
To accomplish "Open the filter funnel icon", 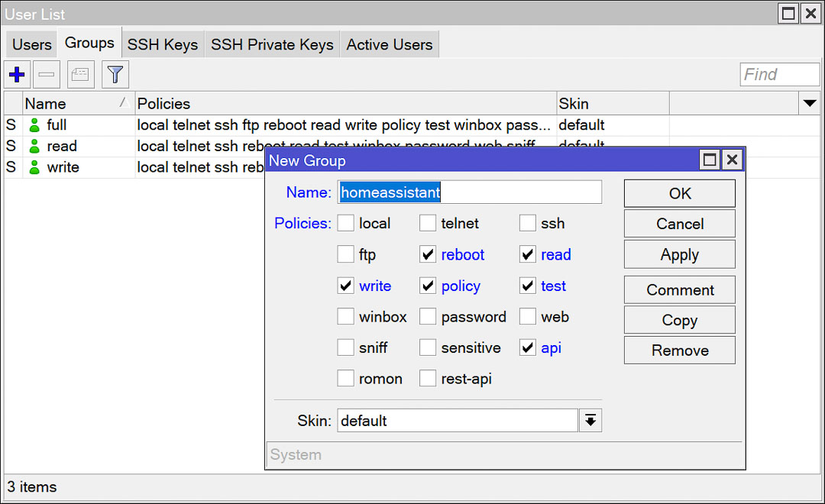I will pyautogui.click(x=115, y=75).
